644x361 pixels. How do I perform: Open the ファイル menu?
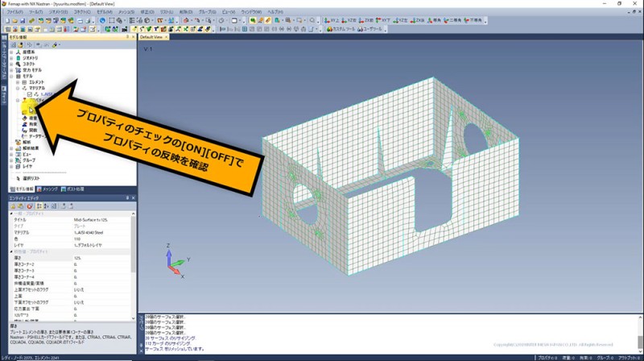coord(14,12)
